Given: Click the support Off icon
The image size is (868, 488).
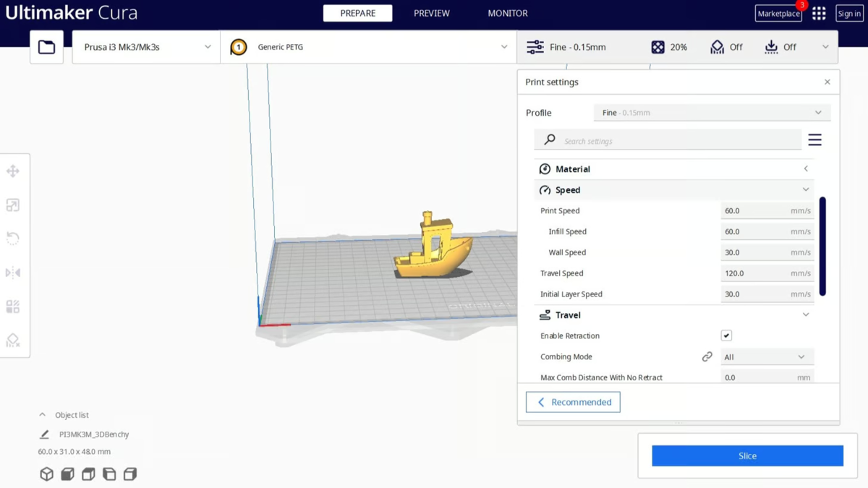Looking at the screenshot, I should [717, 47].
